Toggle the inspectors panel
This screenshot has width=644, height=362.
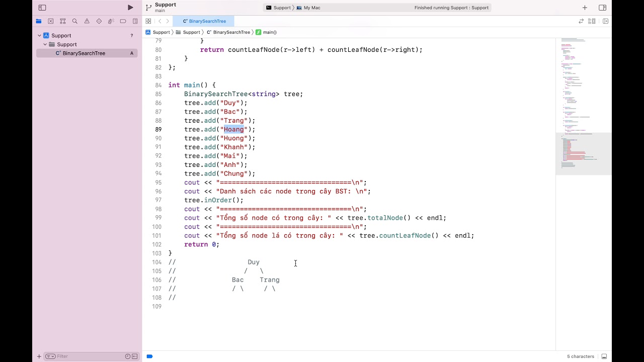pyautogui.click(x=602, y=8)
